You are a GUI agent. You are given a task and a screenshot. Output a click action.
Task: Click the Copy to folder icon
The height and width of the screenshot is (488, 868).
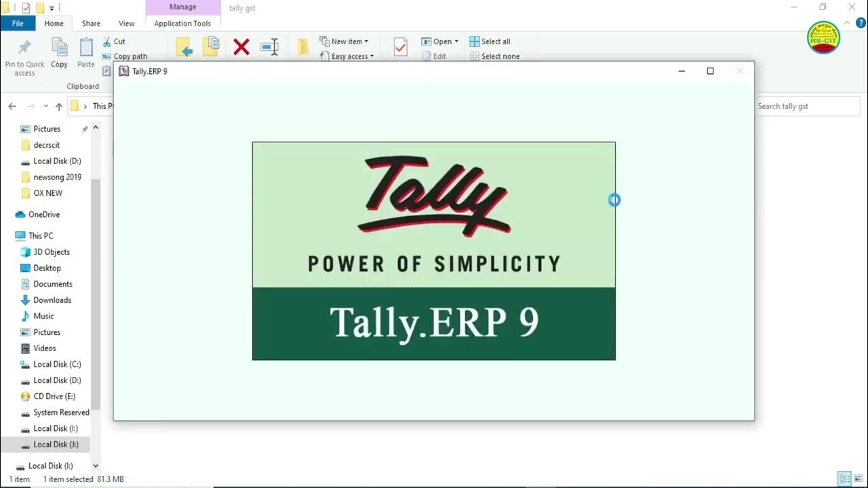(211, 47)
